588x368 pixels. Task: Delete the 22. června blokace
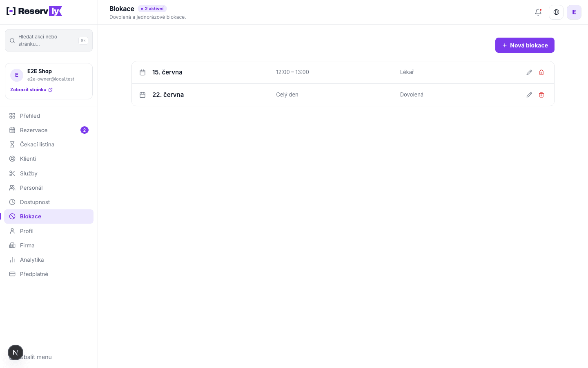pyautogui.click(x=541, y=95)
